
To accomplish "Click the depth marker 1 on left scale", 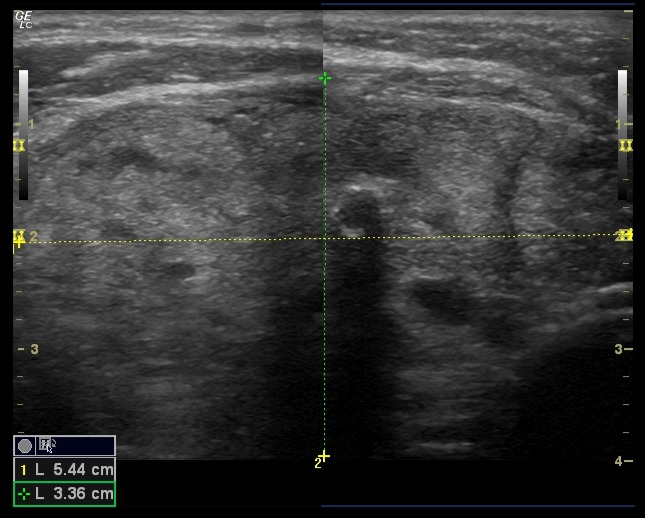I will (x=33, y=124).
